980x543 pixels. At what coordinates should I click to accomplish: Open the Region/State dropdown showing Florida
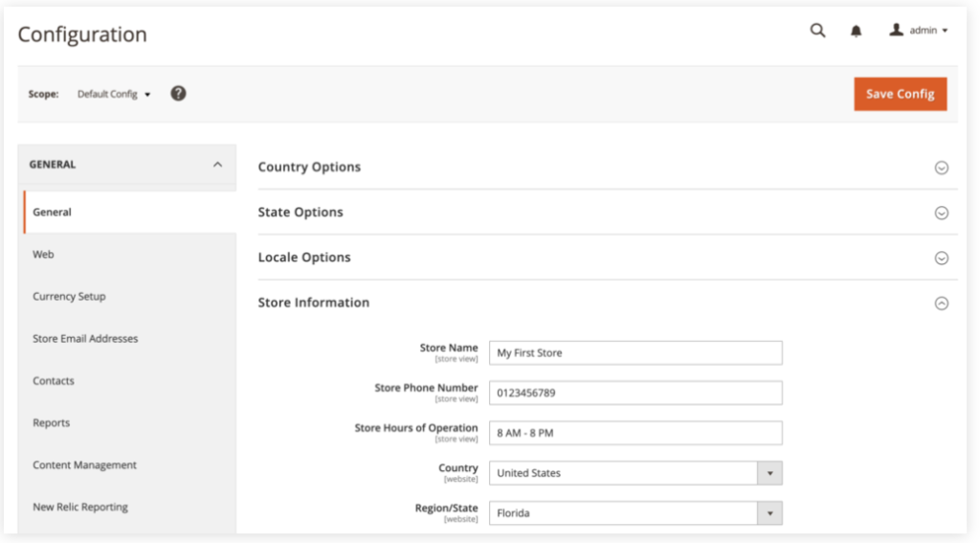pyautogui.click(x=635, y=513)
